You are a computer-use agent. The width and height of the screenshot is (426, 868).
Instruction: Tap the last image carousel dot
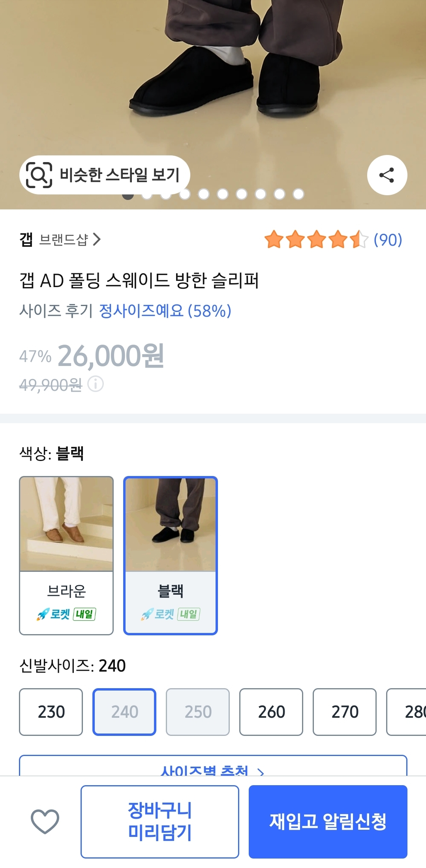pos(298,194)
